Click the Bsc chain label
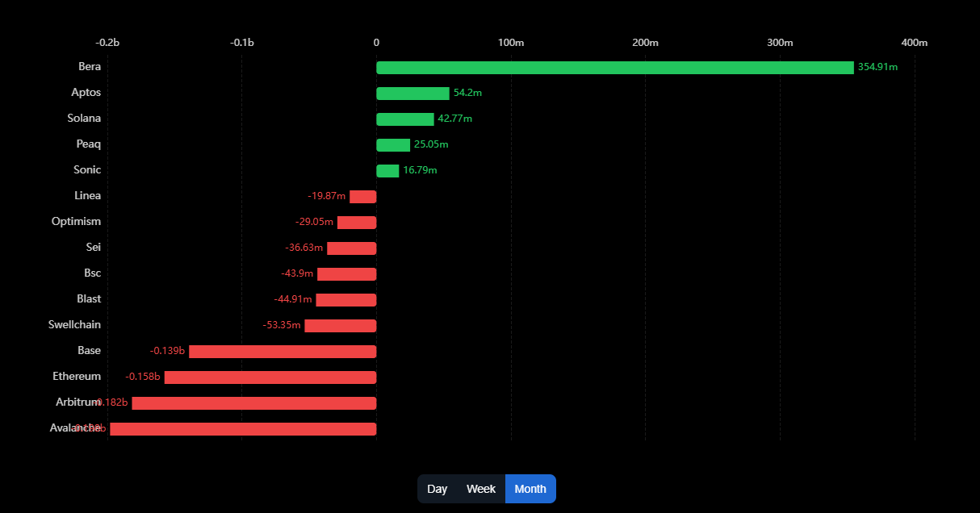 click(93, 273)
